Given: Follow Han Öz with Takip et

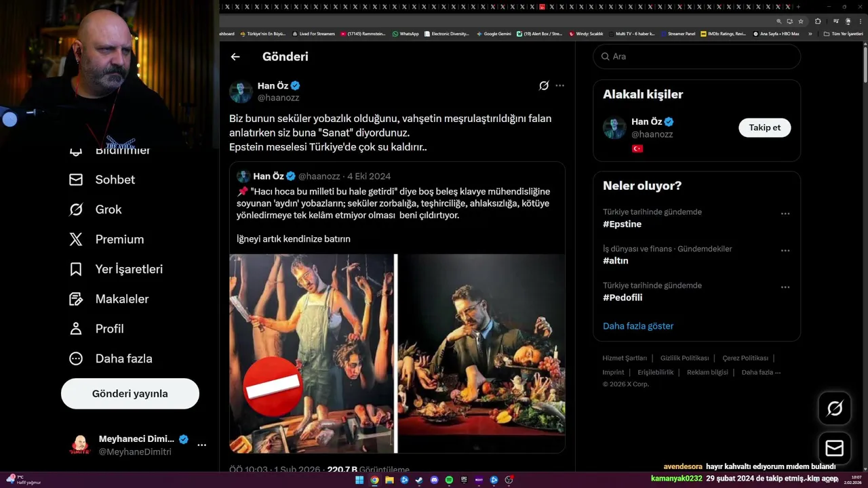Looking at the screenshot, I should [x=764, y=127].
